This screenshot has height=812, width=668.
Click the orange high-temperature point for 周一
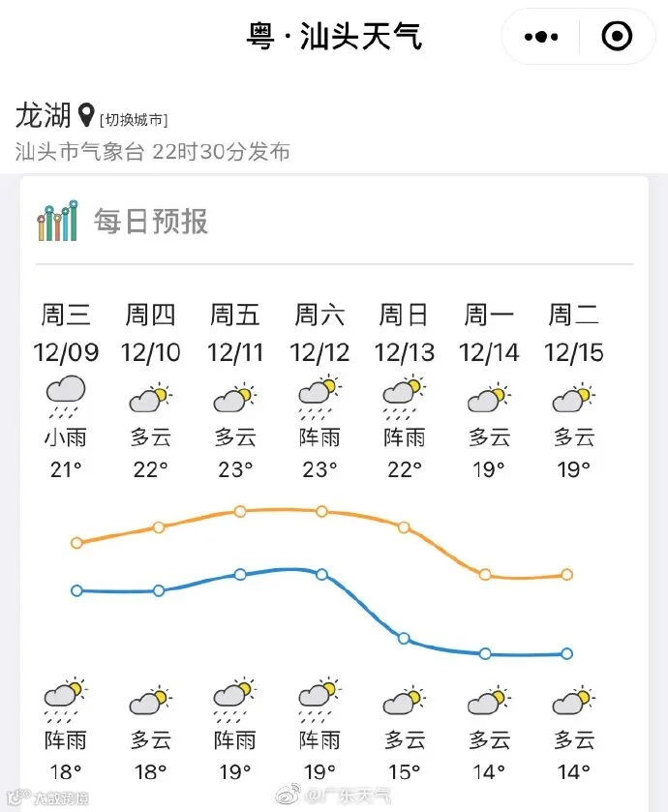click(x=485, y=574)
